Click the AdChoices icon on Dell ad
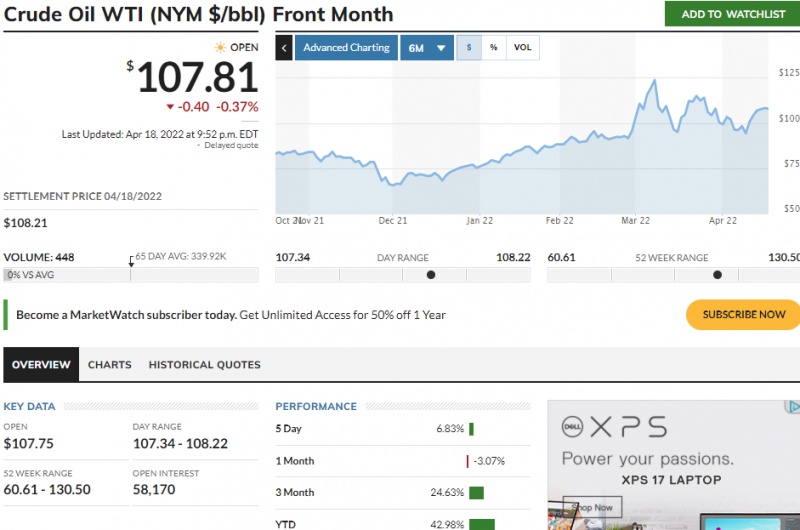 [x=793, y=407]
